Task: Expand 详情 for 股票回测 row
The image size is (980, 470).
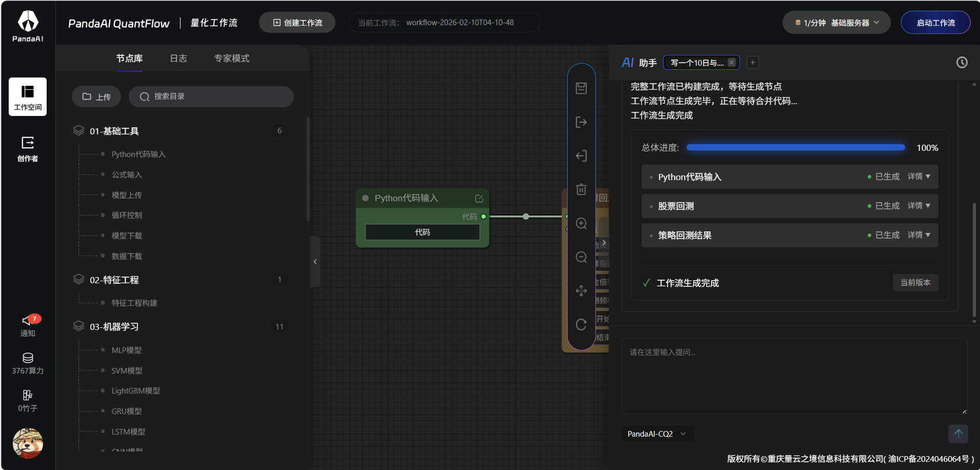Action: coord(919,206)
